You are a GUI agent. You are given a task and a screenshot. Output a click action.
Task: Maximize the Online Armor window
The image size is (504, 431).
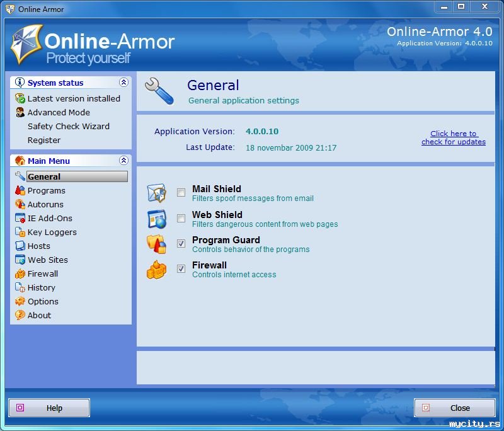pos(461,7)
